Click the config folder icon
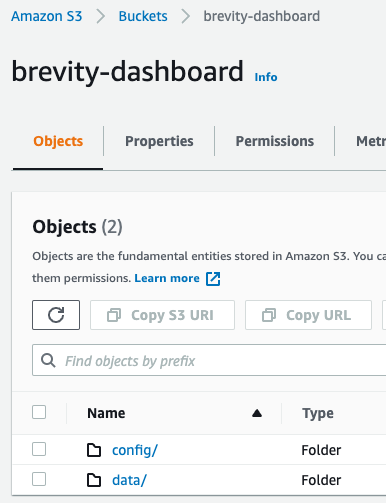Viewport: 386px width, 503px height. (x=94, y=450)
